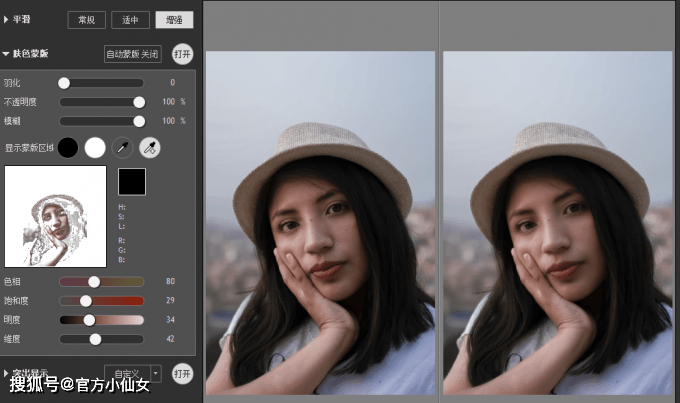Choose the 常规 smoothing preset

point(87,20)
